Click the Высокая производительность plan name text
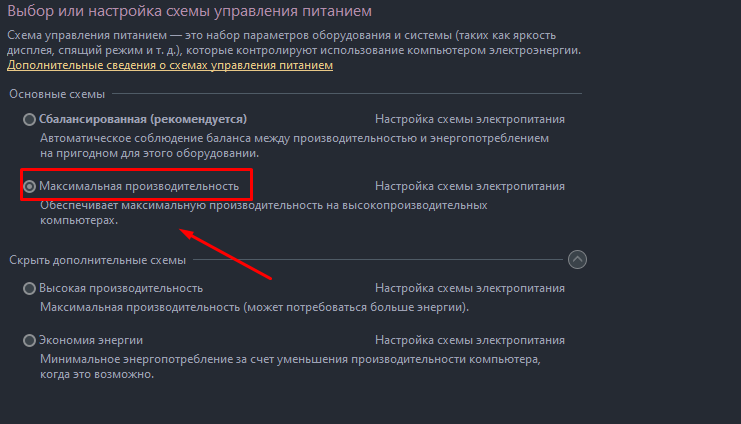Image resolution: width=741 pixels, height=424 pixels. [121, 288]
